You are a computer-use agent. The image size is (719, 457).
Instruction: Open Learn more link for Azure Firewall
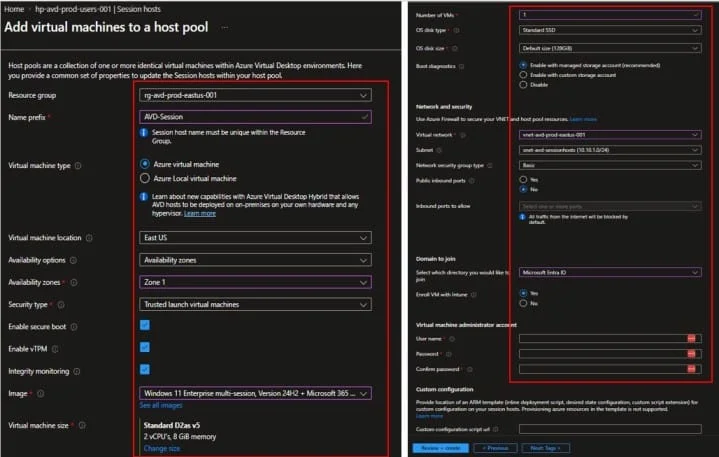583,120
